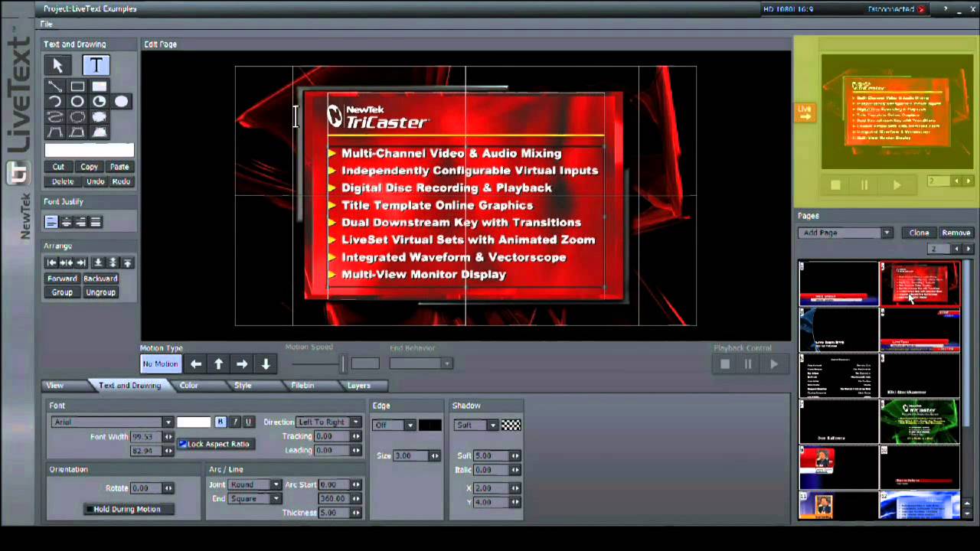Select the outlined ellipse tool

77,102
